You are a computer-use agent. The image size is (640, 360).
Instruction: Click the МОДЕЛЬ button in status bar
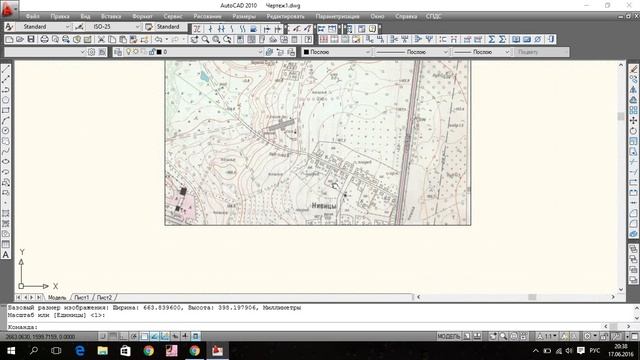click(x=449, y=336)
